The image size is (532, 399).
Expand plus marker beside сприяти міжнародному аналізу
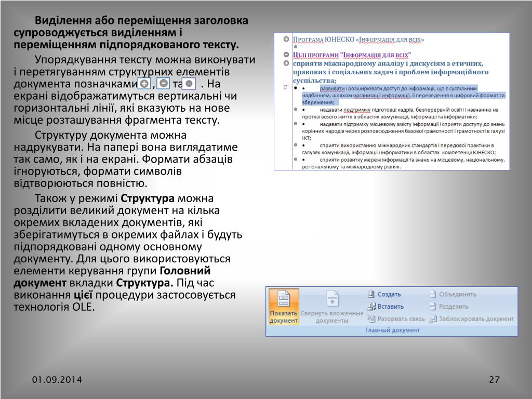tap(286, 63)
